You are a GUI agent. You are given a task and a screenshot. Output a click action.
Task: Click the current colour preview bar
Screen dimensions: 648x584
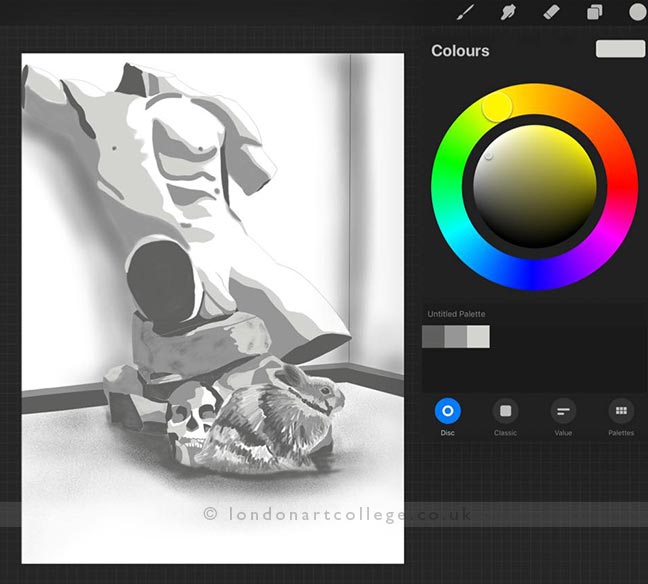click(x=620, y=49)
